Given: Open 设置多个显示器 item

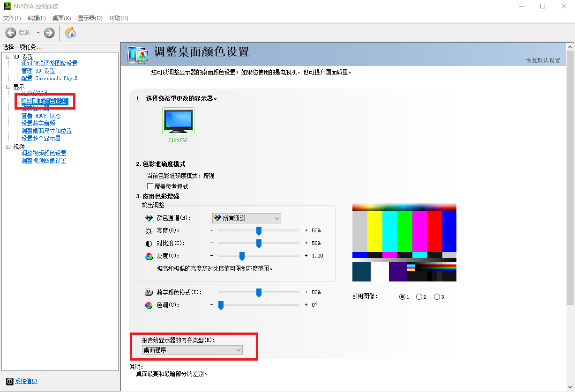Looking at the screenshot, I should pyautogui.click(x=41, y=138).
